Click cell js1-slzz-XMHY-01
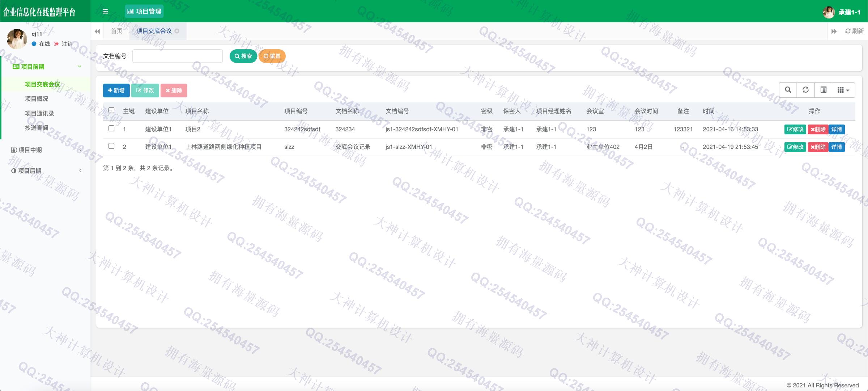Viewport: 868px width, 391px height. 409,147
